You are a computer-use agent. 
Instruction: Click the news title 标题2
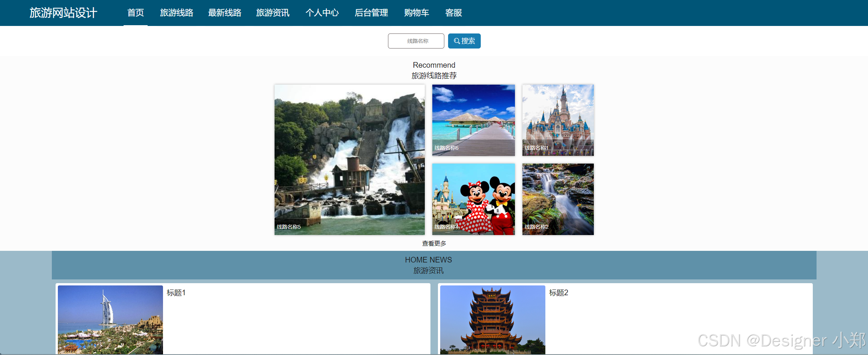click(x=559, y=293)
